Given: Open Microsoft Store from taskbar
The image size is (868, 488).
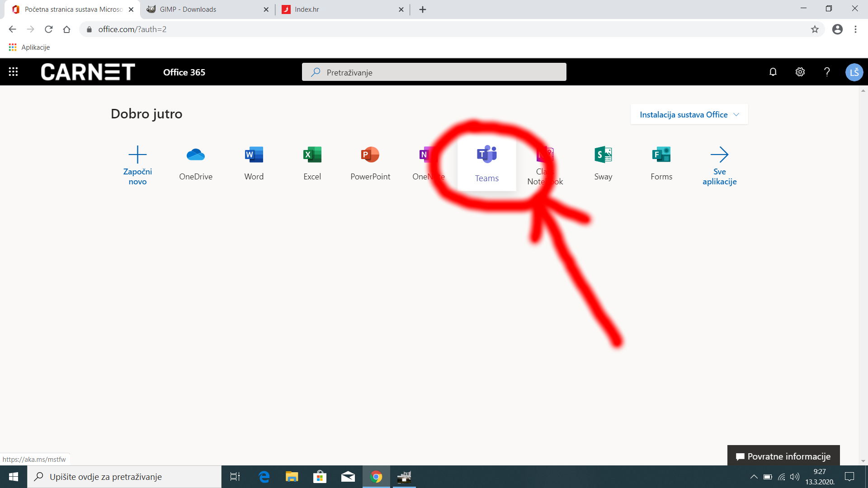Looking at the screenshot, I should point(320,477).
